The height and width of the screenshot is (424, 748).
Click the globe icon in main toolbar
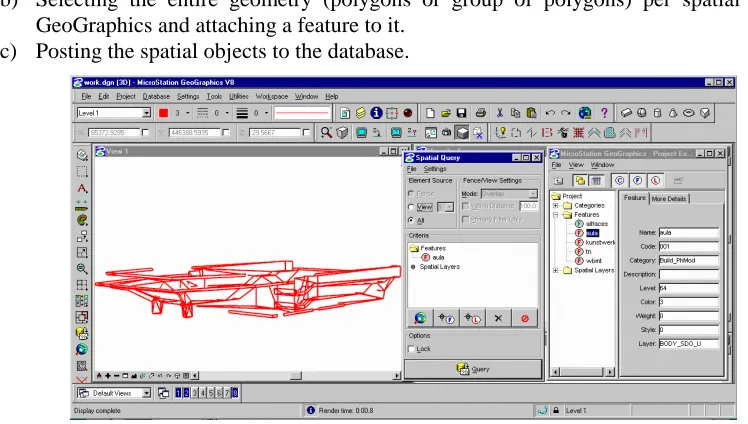pos(585,113)
